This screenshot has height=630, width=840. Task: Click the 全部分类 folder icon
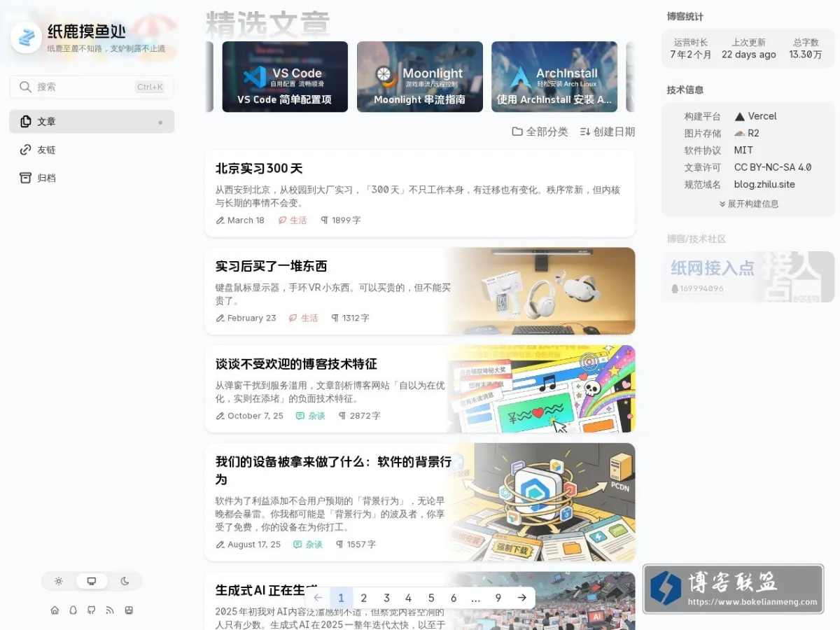click(517, 132)
